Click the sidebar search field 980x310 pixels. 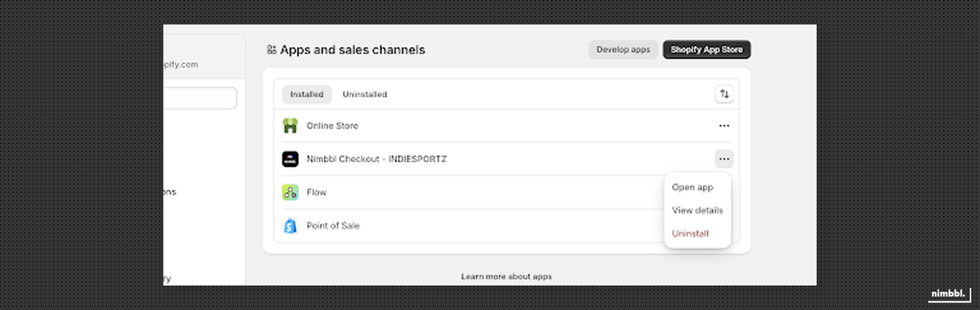[204, 98]
